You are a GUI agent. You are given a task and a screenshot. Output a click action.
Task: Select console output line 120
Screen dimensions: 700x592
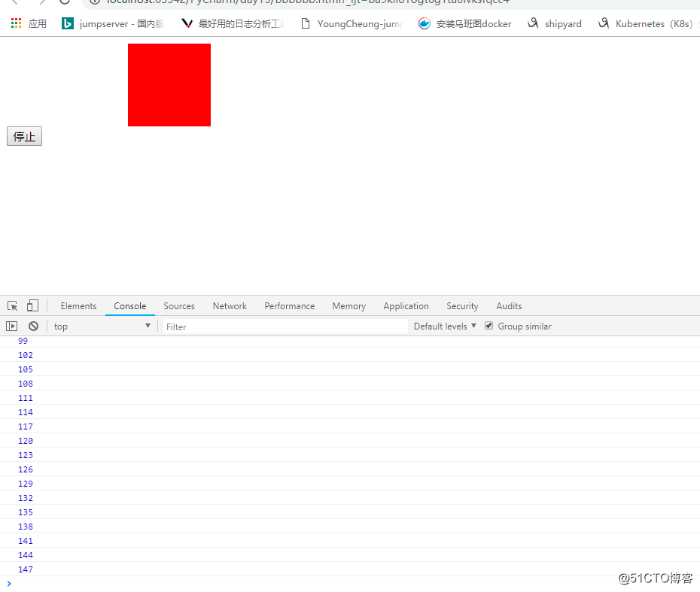coord(26,441)
